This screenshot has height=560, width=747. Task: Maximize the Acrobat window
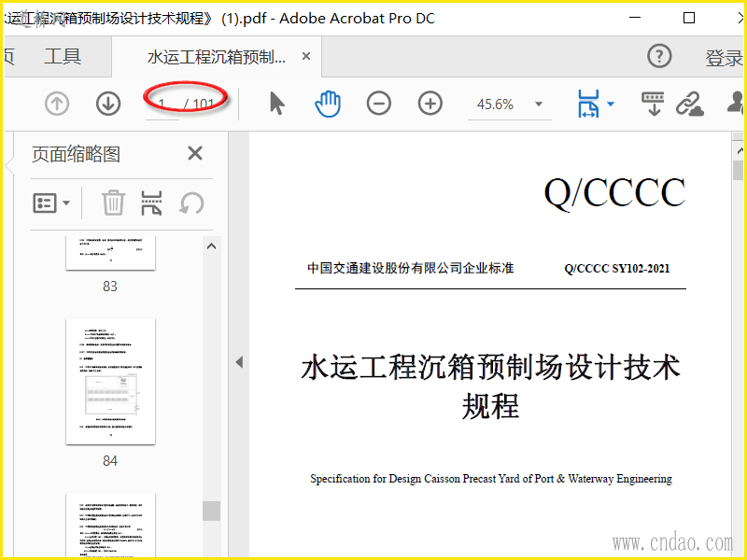pyautogui.click(x=689, y=18)
